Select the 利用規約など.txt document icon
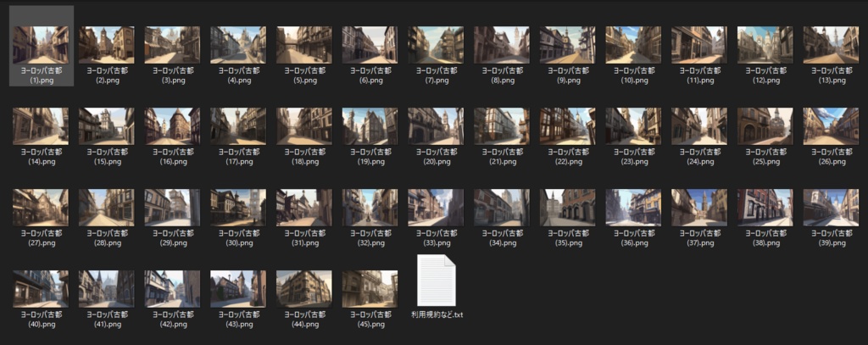This screenshot has width=868, height=345. coord(437,281)
